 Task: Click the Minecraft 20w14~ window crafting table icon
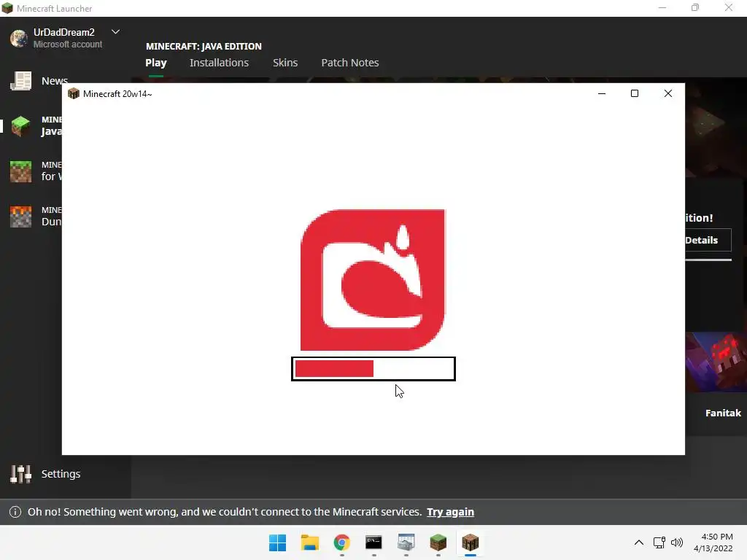coord(74,93)
